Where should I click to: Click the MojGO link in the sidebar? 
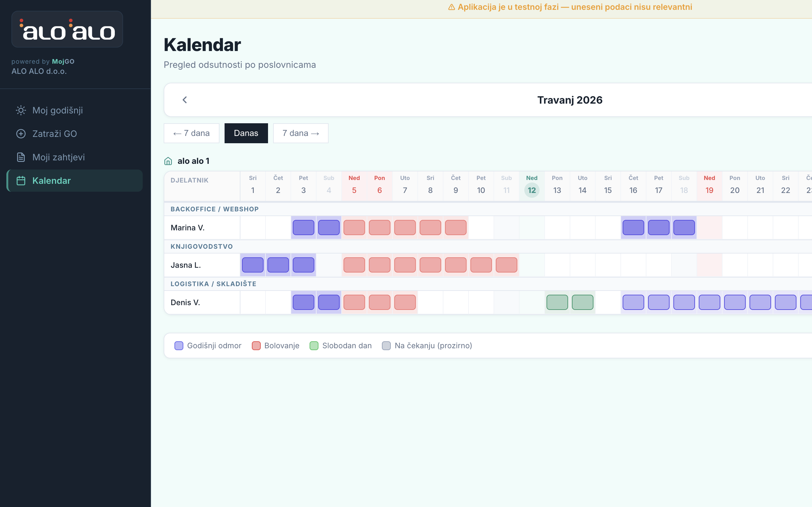pyautogui.click(x=63, y=61)
